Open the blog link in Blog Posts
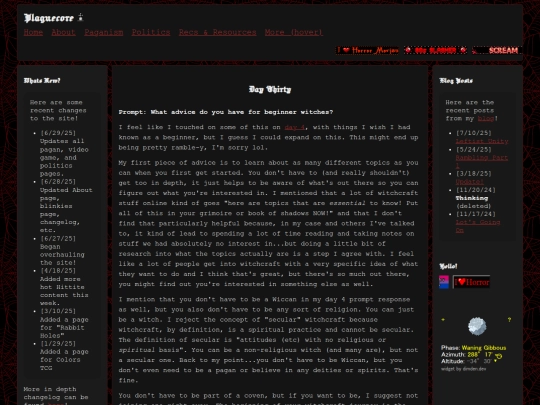The width and height of the screenshot is (540, 405). click(486, 118)
